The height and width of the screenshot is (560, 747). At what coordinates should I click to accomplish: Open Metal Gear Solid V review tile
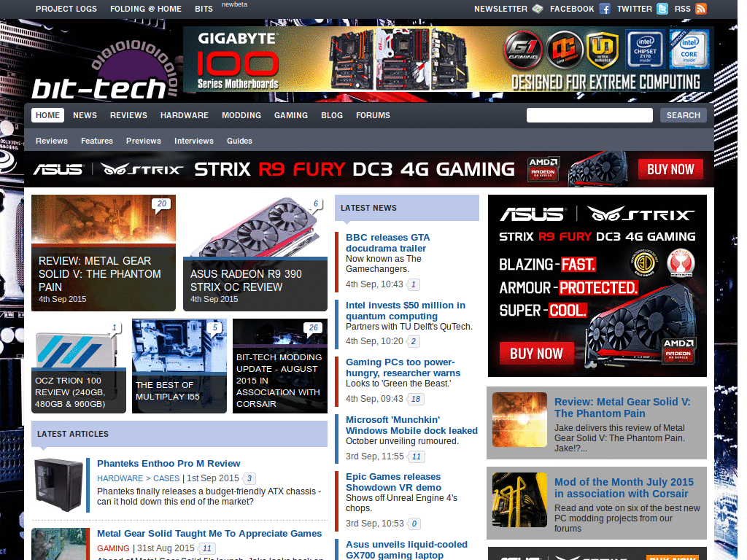coord(104,253)
